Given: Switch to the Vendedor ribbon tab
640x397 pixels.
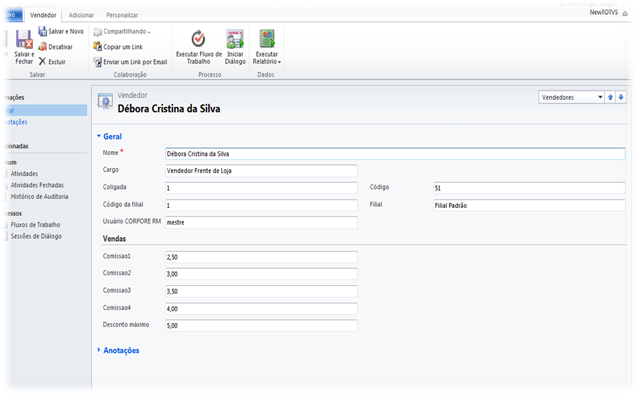Looking at the screenshot, I should 43,15.
